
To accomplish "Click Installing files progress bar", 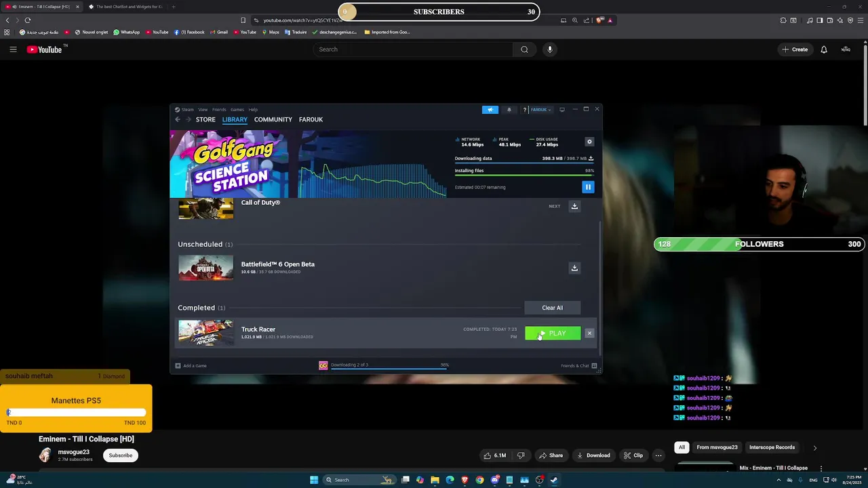I will pos(524,176).
